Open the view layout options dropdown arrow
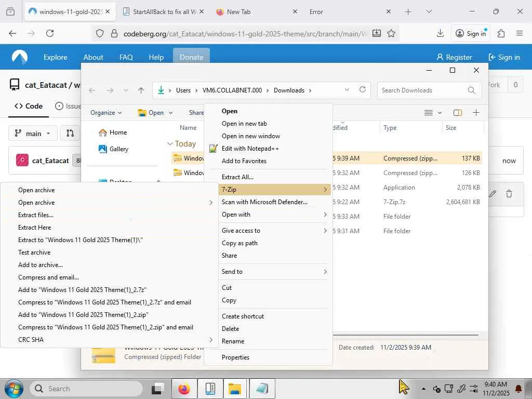 pos(440,113)
